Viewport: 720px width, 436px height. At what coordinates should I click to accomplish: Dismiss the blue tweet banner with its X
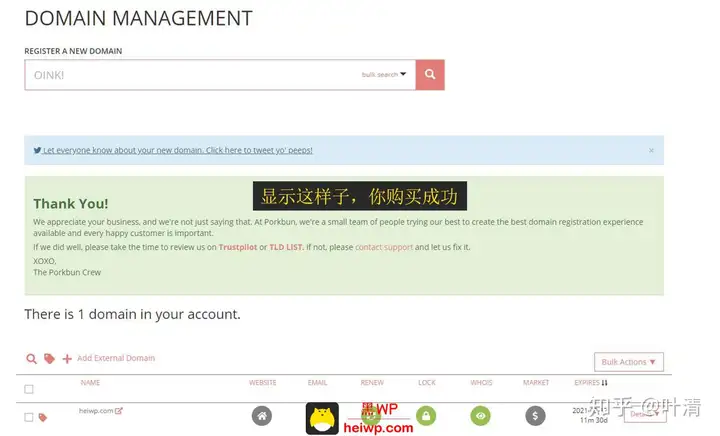click(651, 151)
